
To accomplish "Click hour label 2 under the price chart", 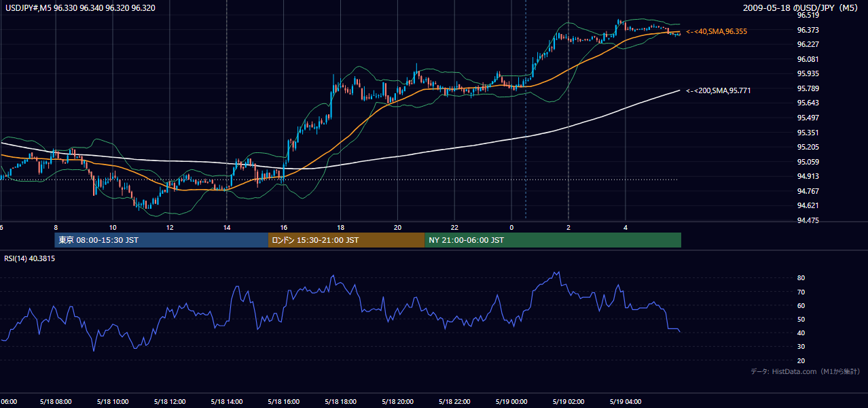I will [x=568, y=228].
